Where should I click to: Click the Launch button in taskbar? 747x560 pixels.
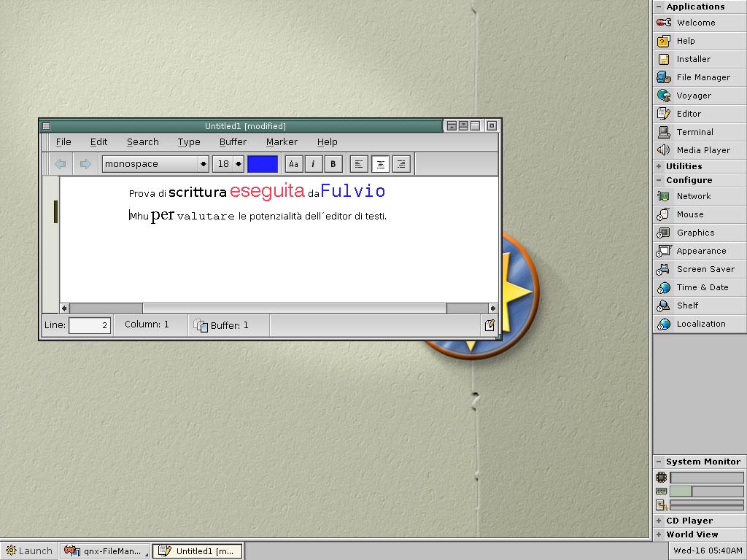(29, 551)
